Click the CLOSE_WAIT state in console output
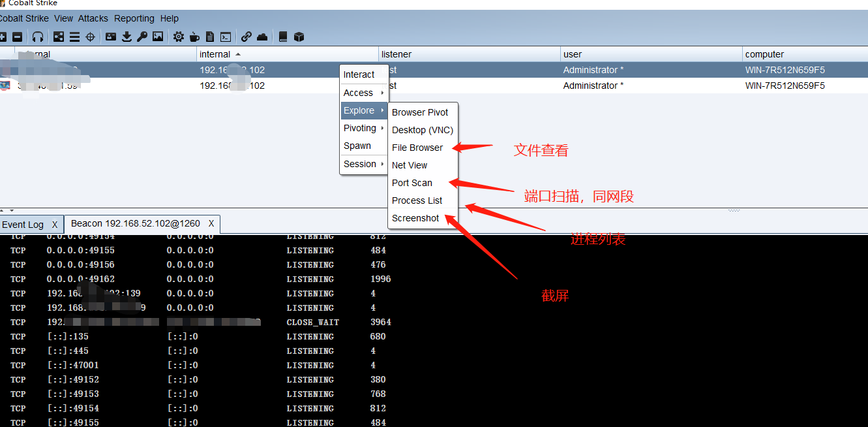868x427 pixels. pos(313,322)
